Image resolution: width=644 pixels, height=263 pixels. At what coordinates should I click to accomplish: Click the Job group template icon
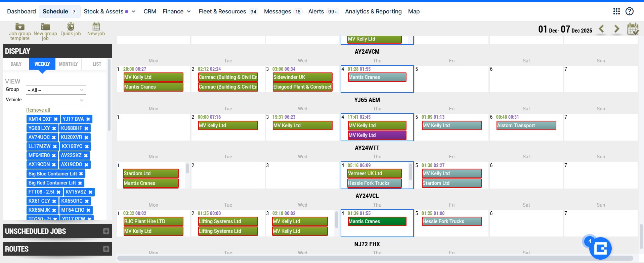tap(20, 27)
